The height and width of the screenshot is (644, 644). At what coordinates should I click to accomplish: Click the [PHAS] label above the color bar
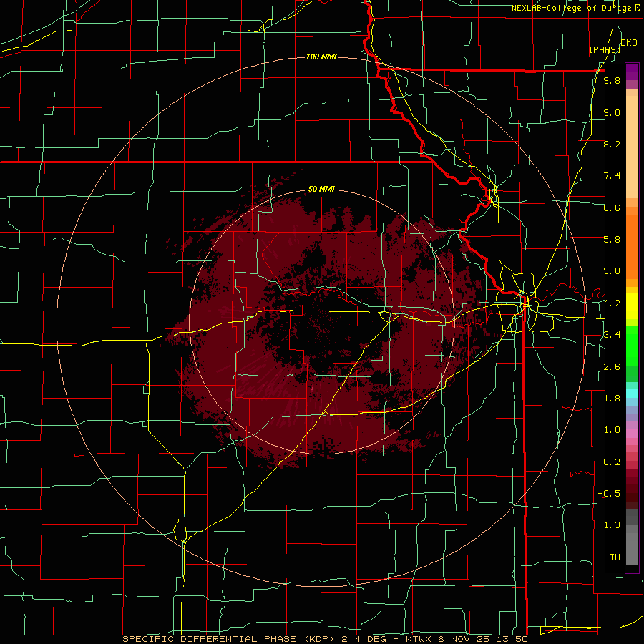click(605, 49)
